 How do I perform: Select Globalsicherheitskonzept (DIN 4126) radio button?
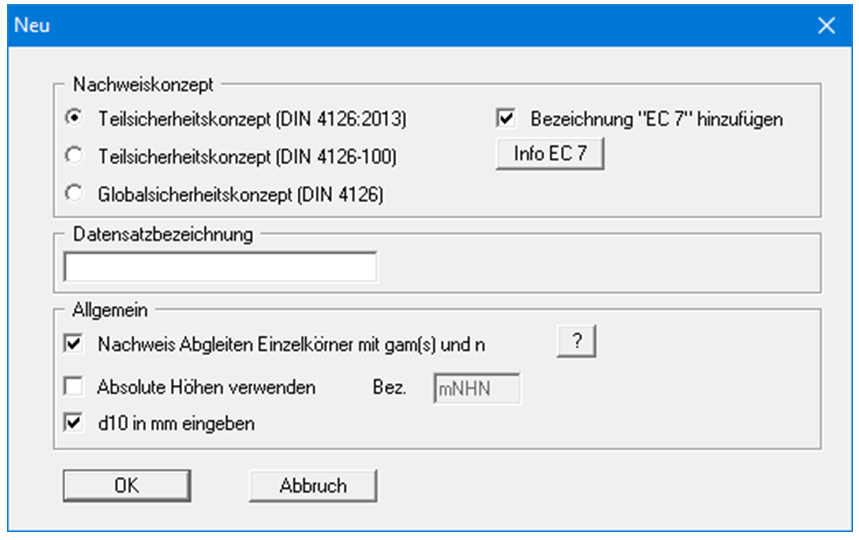pyautogui.click(x=73, y=194)
